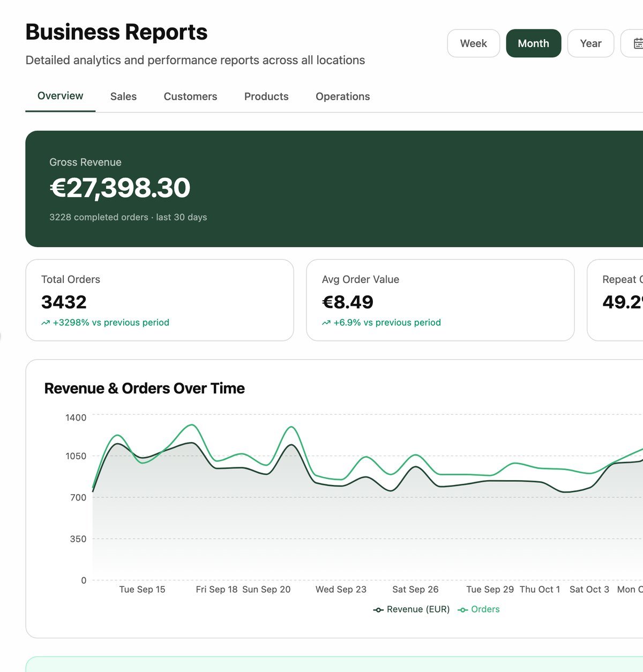Click the Orders legend marker icon
This screenshot has height=672, width=643.
coord(462,610)
